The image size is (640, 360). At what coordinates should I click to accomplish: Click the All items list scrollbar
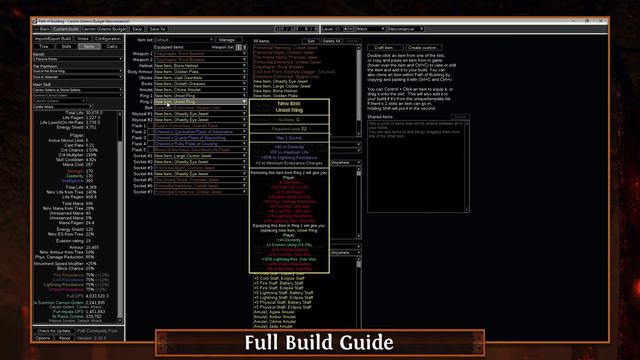pyautogui.click(x=359, y=91)
